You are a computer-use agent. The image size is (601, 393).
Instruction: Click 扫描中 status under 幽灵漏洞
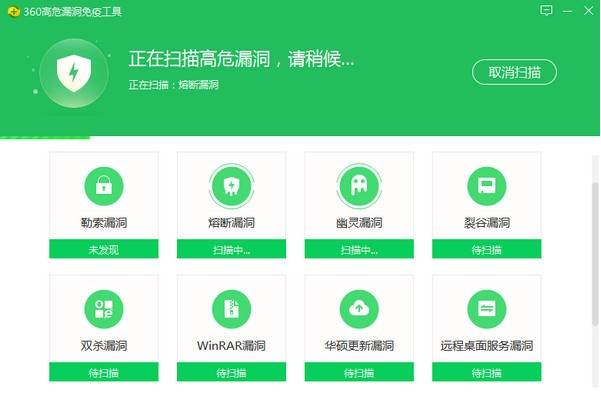point(359,249)
